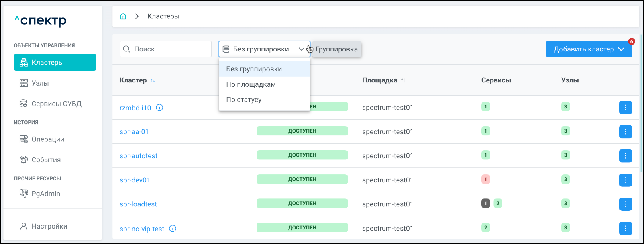
Task: Open Настройки in the sidebar
Action: tap(49, 226)
